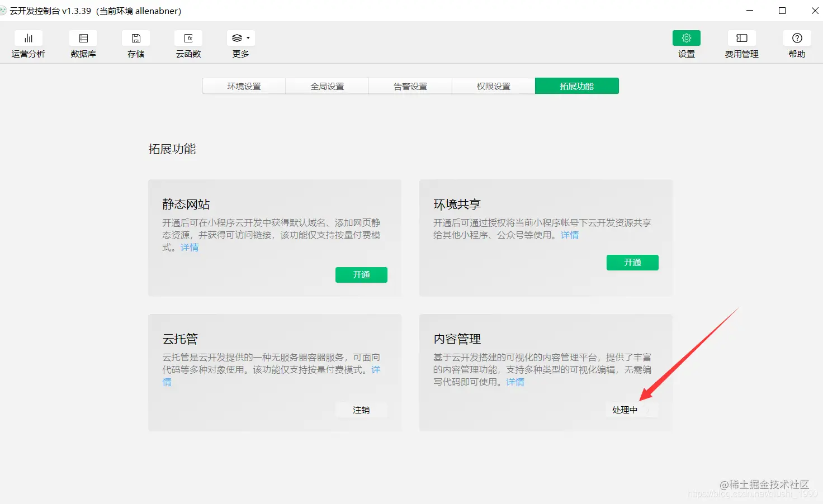Click 开通 button for 环境共享

(632, 263)
